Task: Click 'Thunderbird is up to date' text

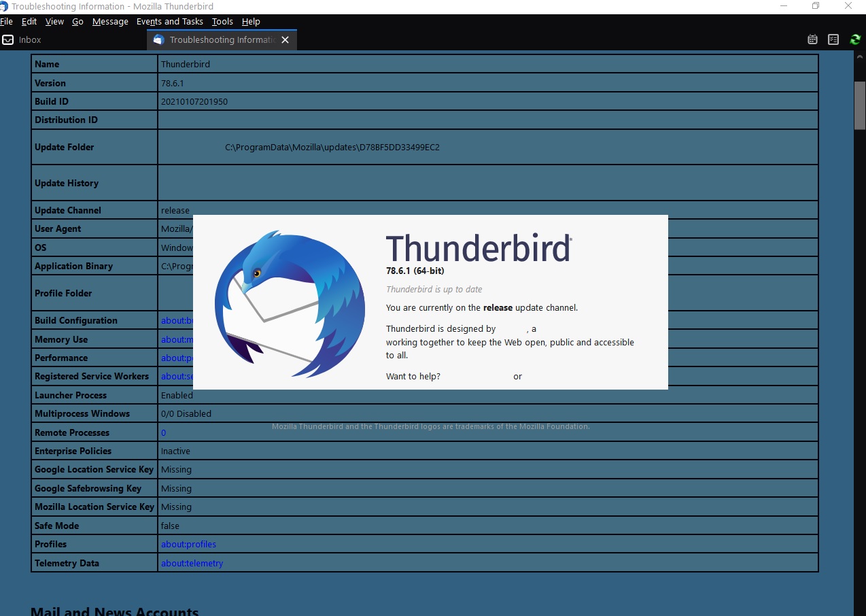Action: point(434,290)
